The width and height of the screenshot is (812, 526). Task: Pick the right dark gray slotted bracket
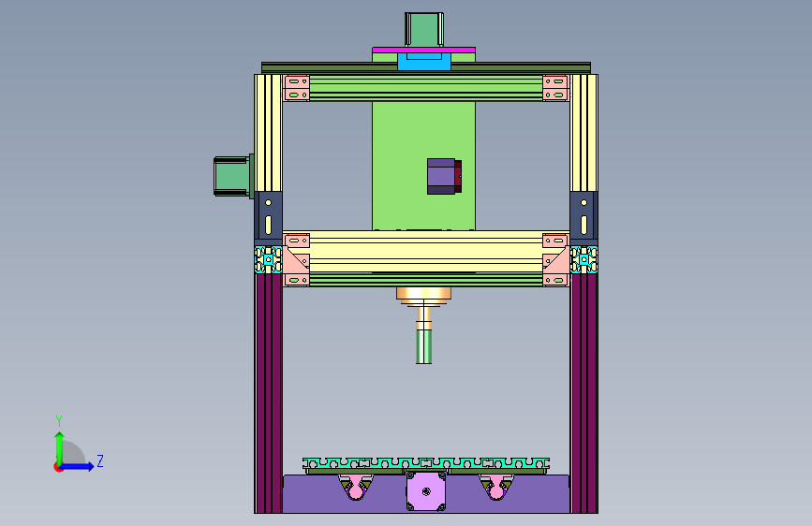(584, 216)
